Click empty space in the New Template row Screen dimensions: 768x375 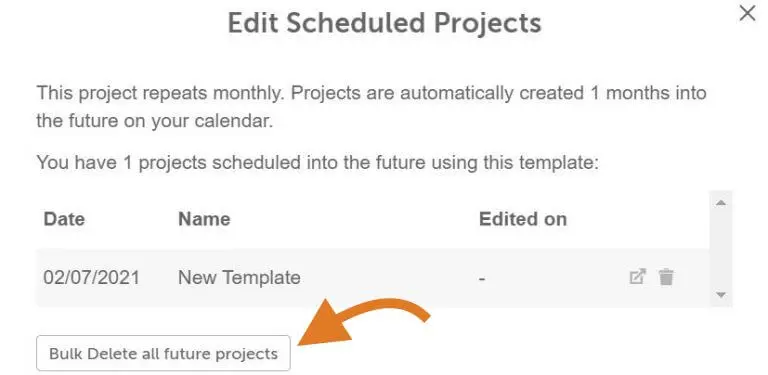click(387, 278)
